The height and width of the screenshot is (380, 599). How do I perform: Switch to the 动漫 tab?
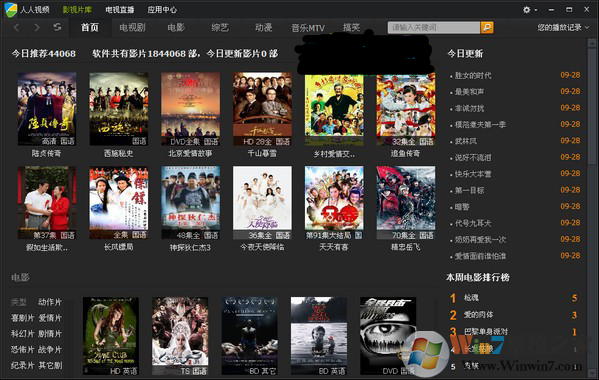[263, 27]
